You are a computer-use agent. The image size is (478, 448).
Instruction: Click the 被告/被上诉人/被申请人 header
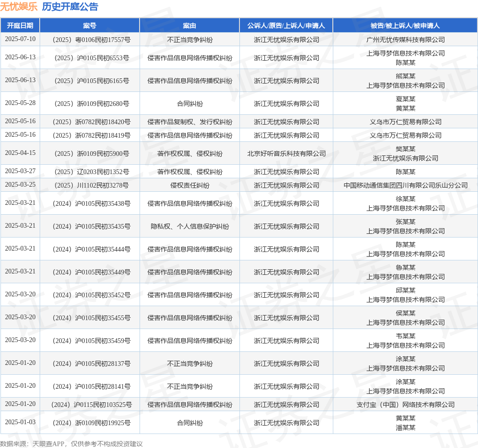point(405,26)
